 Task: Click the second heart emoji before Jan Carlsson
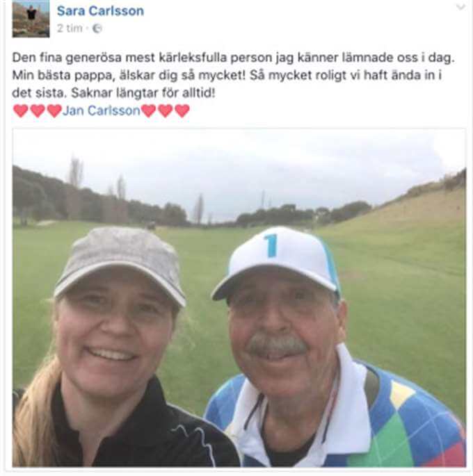[x=38, y=110]
